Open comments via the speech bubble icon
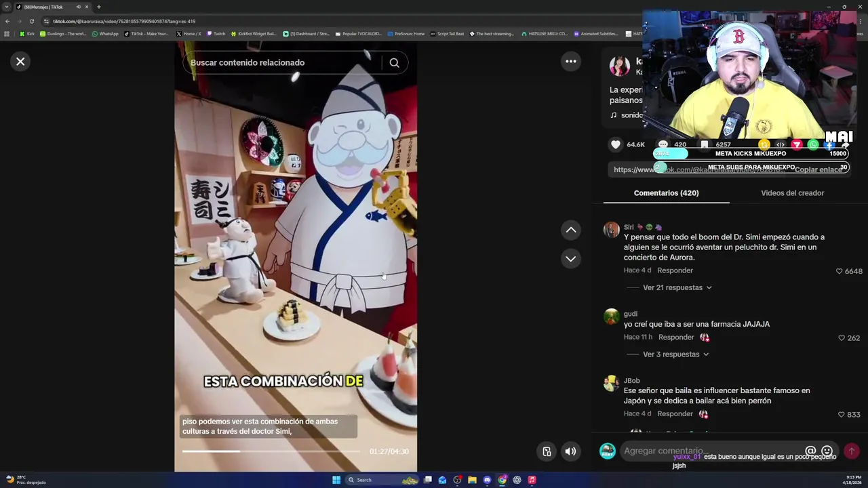Screen dimensions: 868x488 pyautogui.click(x=663, y=144)
